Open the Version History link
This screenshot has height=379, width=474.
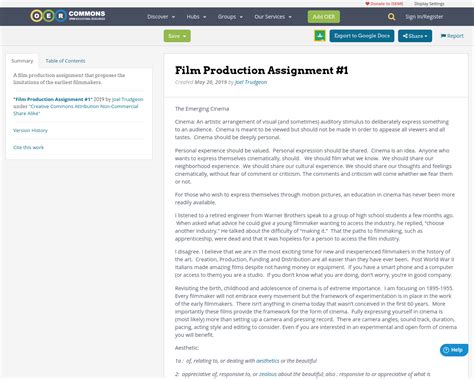30,130
